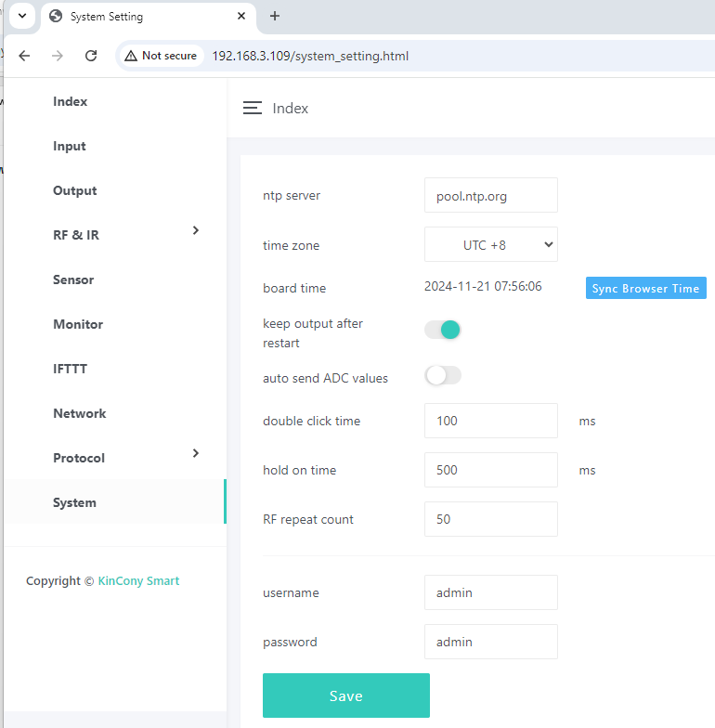The width and height of the screenshot is (715, 728).
Task: Click the Not secure site info badge
Action: 161,56
